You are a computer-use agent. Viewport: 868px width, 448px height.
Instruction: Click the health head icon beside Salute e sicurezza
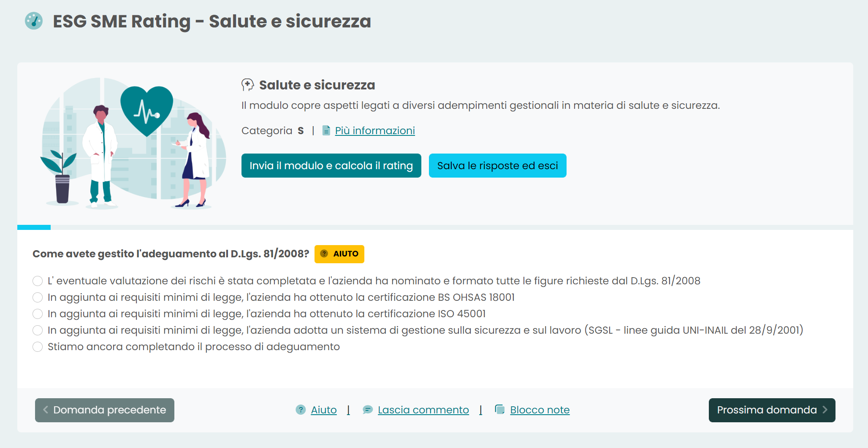coord(247,85)
